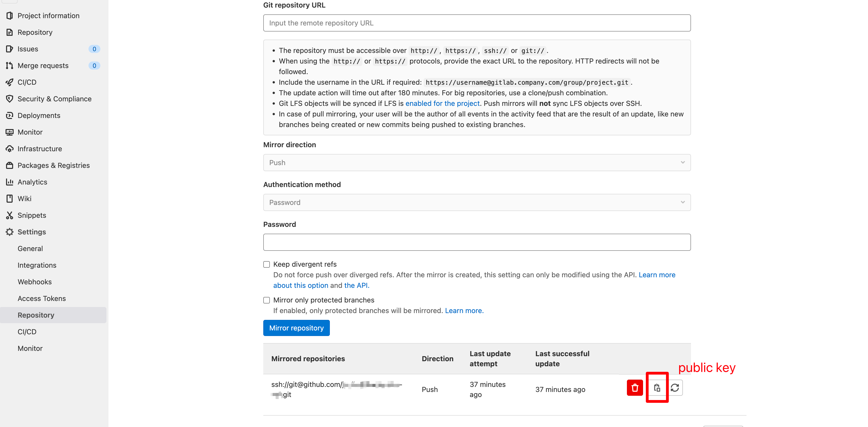The width and height of the screenshot is (868, 427).
Task: Open the Mirror direction Push dropdown
Action: pos(476,163)
